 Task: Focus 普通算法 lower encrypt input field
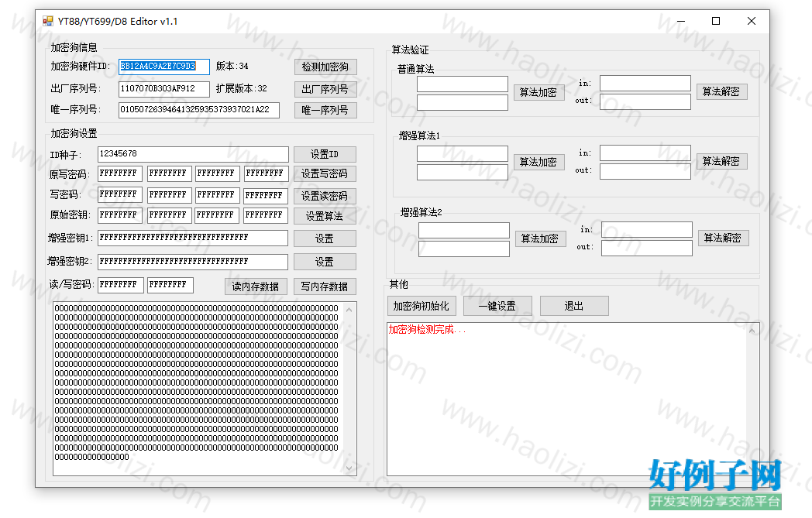463,102
